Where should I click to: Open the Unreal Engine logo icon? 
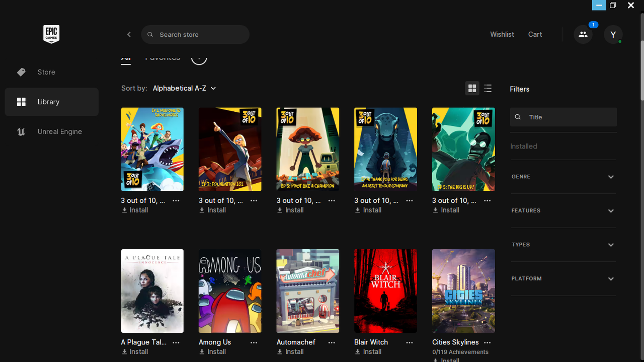21,131
